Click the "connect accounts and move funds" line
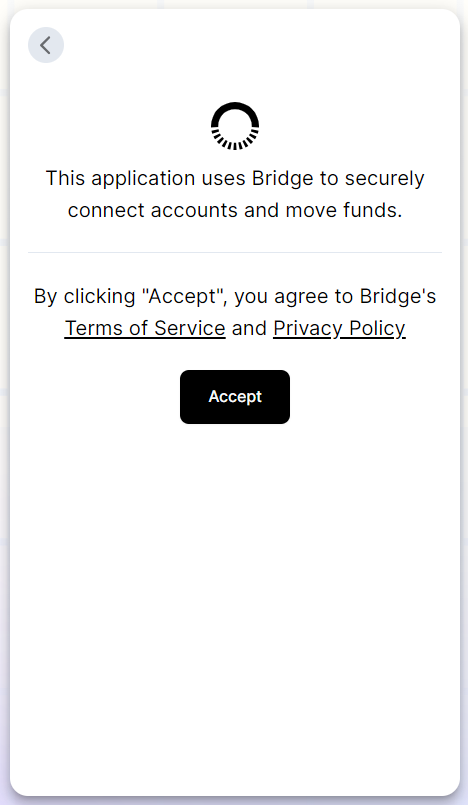This screenshot has width=468, height=805. 235,210
